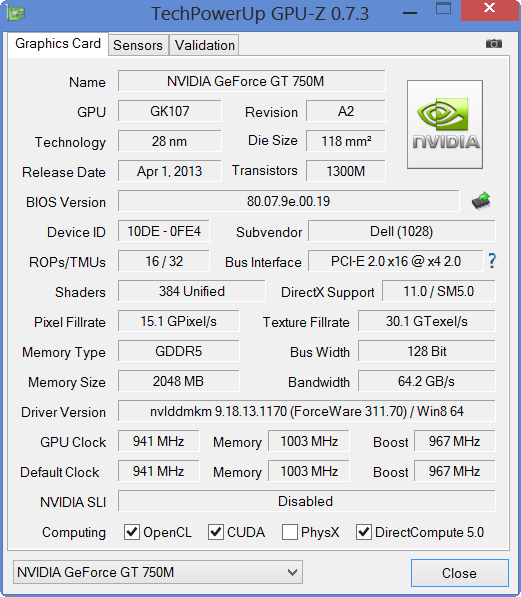The width and height of the screenshot is (521, 597).
Task: Switch to the Validation tab
Action: tap(205, 45)
